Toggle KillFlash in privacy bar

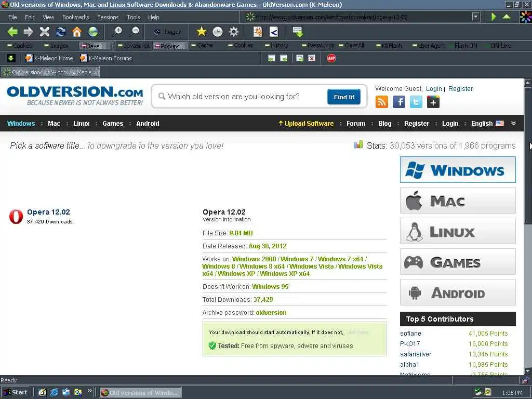389,46
